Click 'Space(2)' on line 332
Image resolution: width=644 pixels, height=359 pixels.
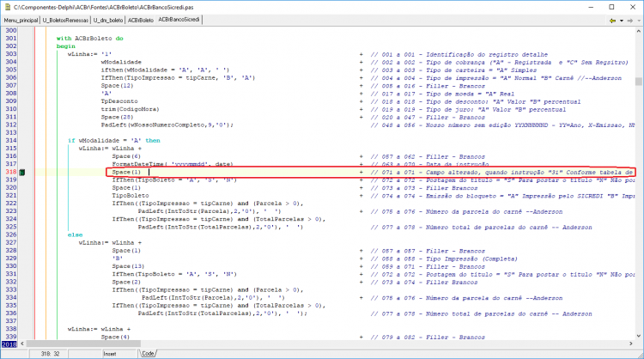[x=126, y=283]
